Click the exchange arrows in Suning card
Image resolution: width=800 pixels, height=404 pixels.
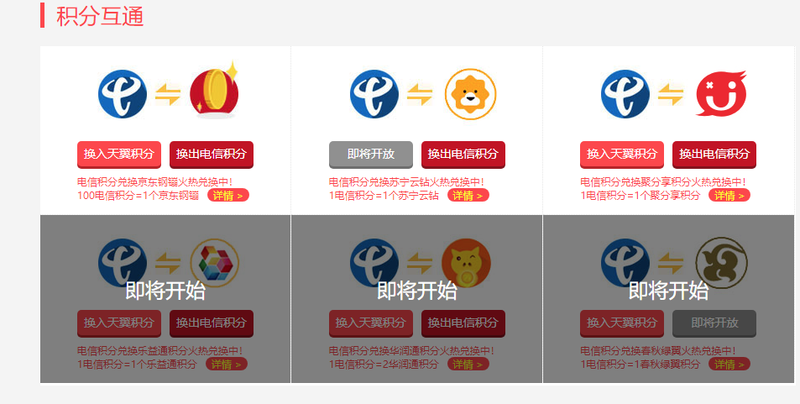(420, 94)
